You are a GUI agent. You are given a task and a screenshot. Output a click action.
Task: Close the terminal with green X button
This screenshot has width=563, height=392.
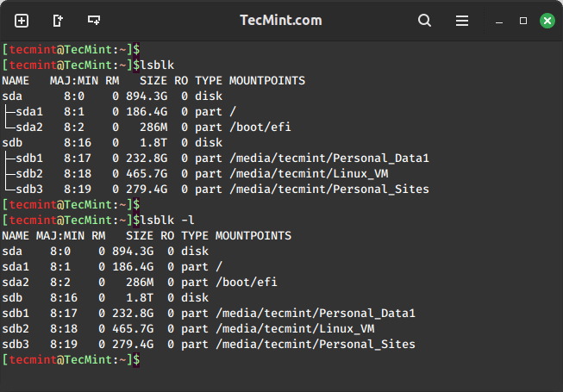547,21
